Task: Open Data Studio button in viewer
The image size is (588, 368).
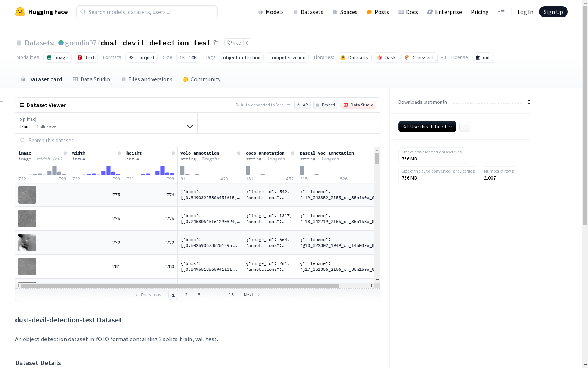Action: pyautogui.click(x=358, y=105)
